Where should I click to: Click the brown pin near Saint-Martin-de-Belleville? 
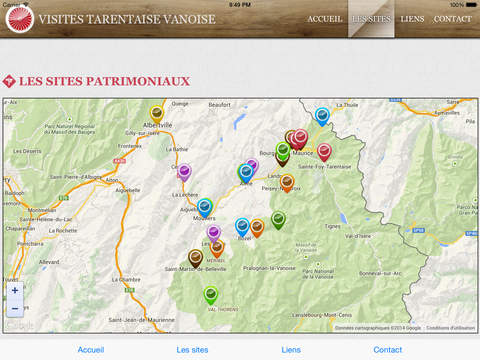(x=195, y=258)
